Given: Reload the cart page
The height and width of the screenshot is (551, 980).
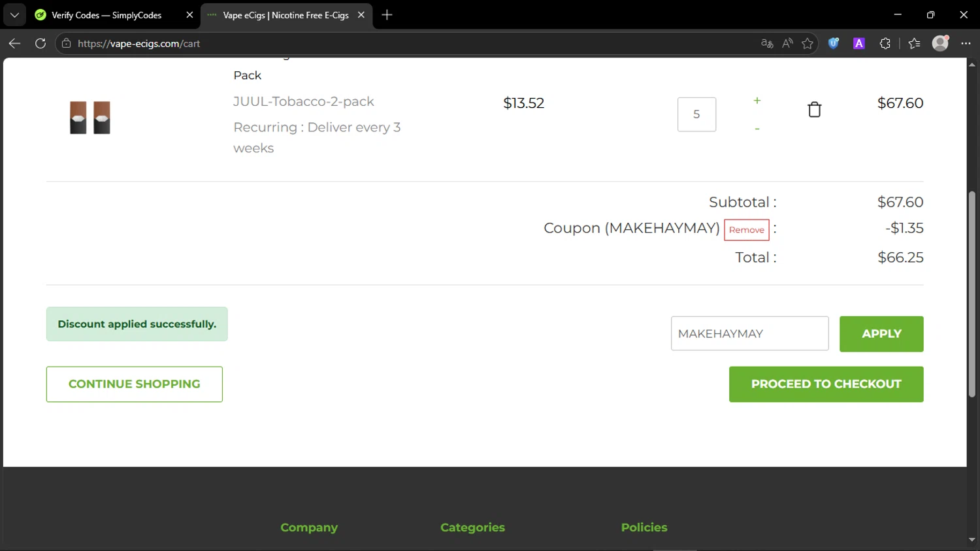Looking at the screenshot, I should 41,44.
